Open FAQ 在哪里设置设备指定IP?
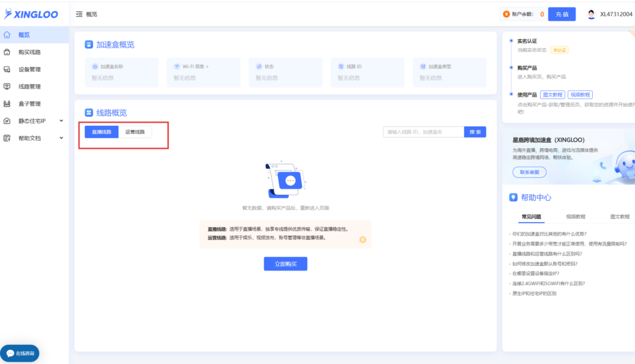The image size is (635, 364). [x=535, y=273]
